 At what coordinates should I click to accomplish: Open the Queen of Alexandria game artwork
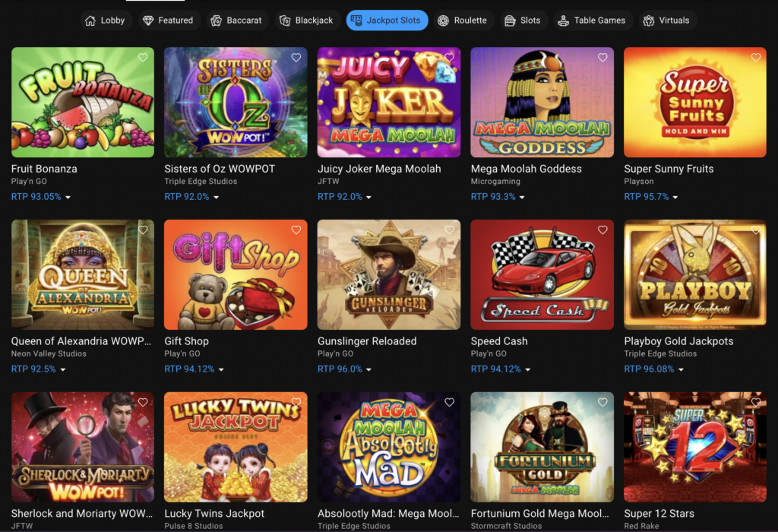click(x=82, y=274)
